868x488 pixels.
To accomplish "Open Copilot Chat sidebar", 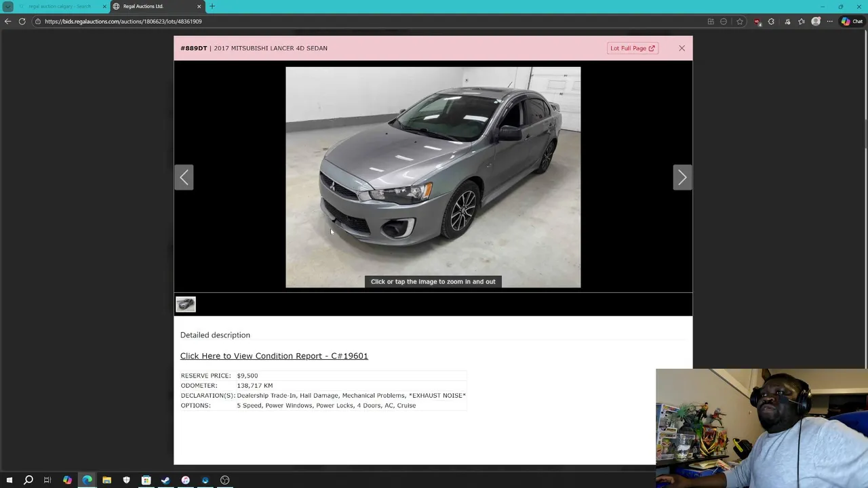I will [x=852, y=21].
